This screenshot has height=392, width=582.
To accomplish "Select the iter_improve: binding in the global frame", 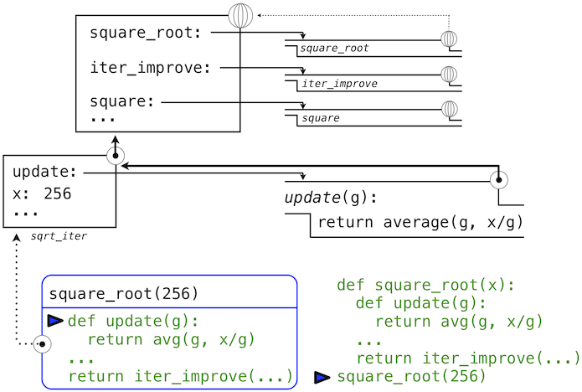I will pyautogui.click(x=150, y=68).
